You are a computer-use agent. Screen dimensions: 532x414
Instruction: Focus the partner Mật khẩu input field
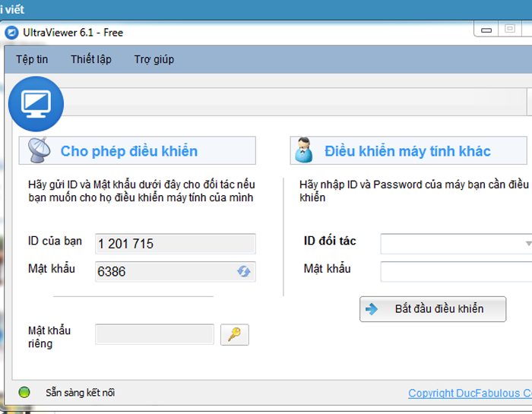click(456, 272)
